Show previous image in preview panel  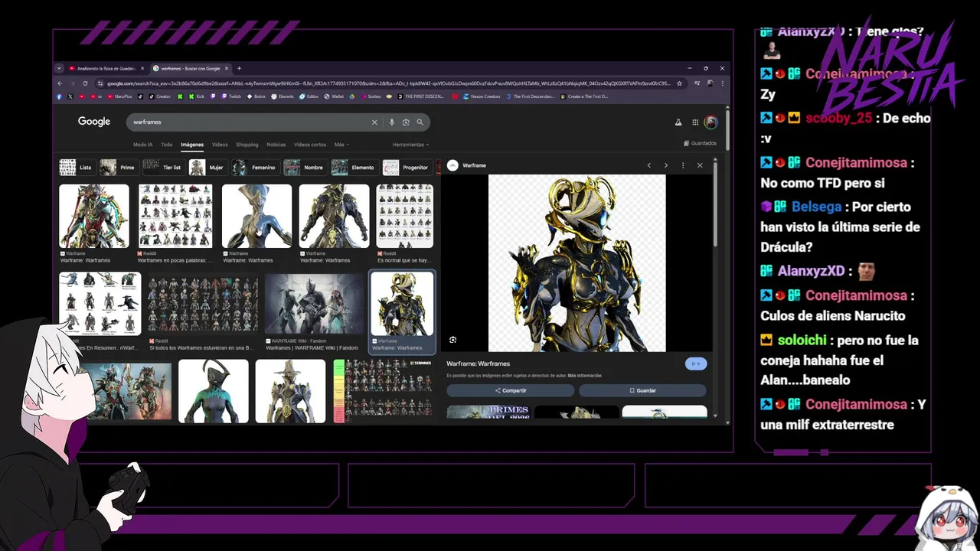click(x=649, y=165)
